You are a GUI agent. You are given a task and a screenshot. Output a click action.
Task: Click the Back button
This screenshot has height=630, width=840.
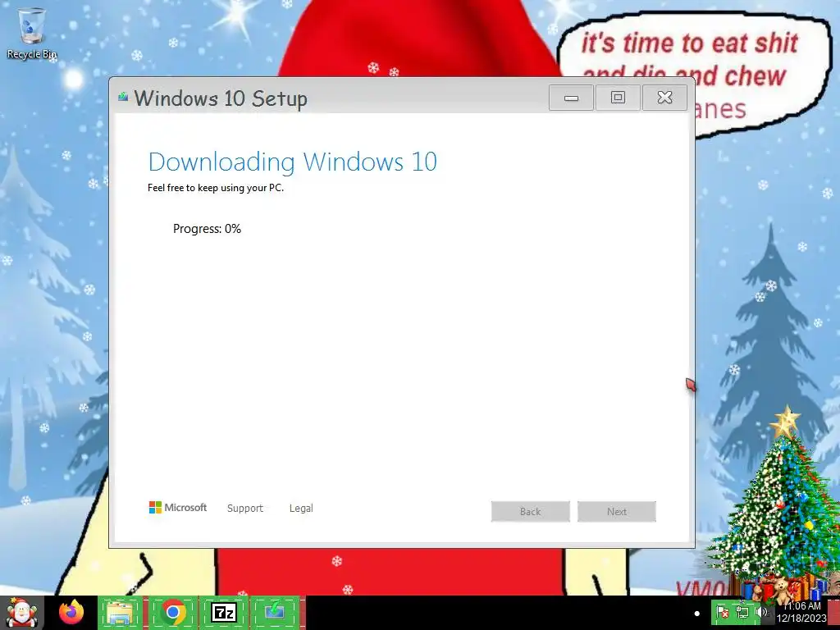point(531,512)
